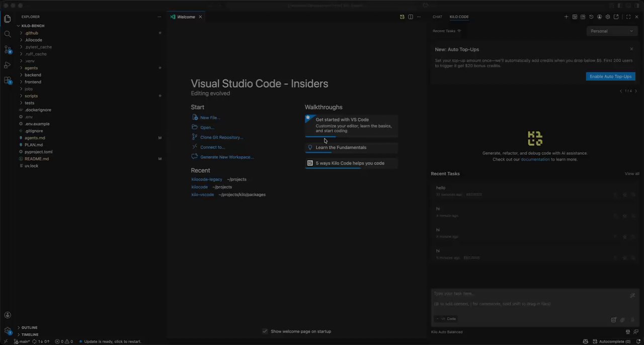Open Kilo Code marketplace grid icon
The image size is (644, 345).
click(x=583, y=17)
